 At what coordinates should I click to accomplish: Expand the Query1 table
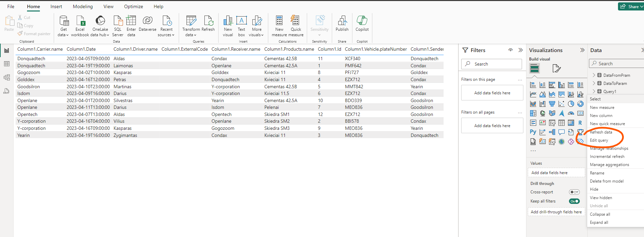594,91
